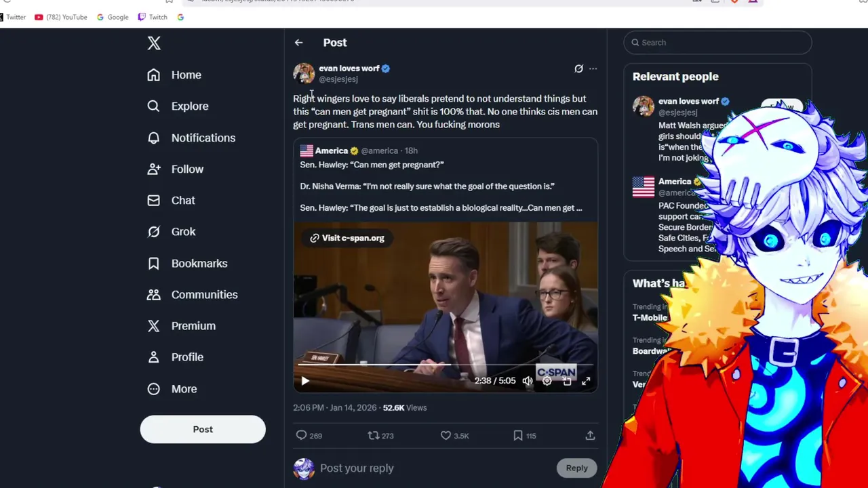
Task: Enter fullscreen on the video
Action: (x=586, y=381)
